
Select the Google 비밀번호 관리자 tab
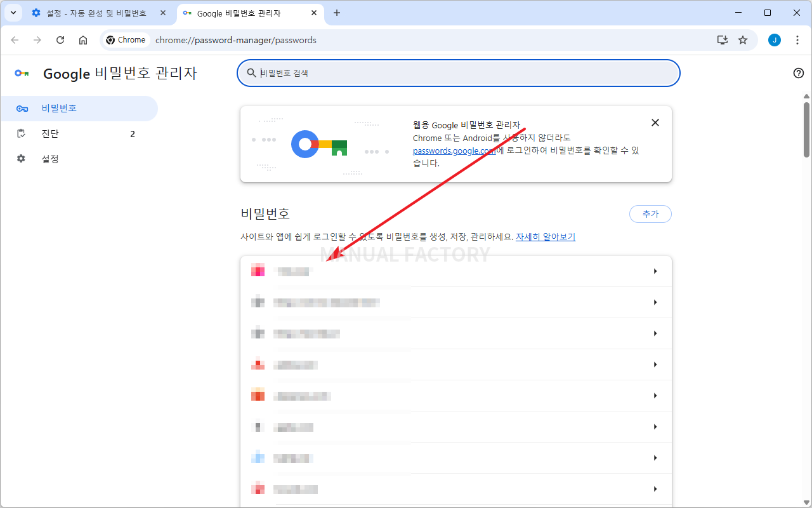(251, 13)
